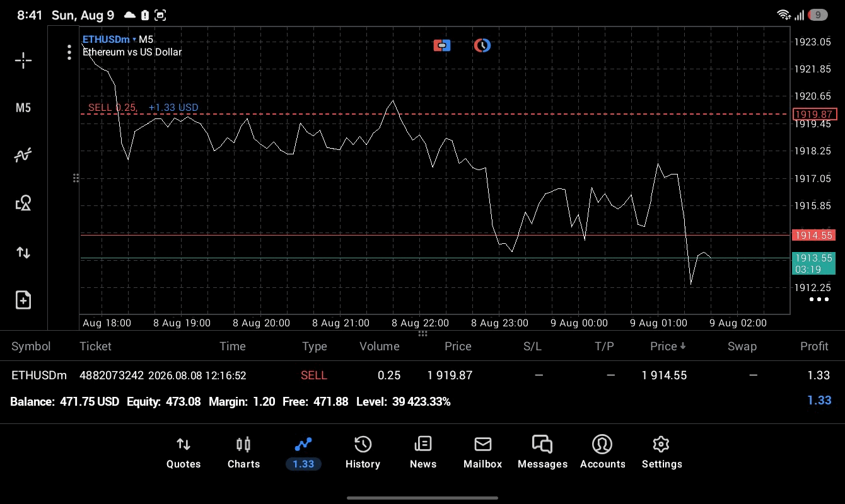The image size is (845, 504).
Task: Open the drawing objects shapes tool
Action: (x=23, y=203)
